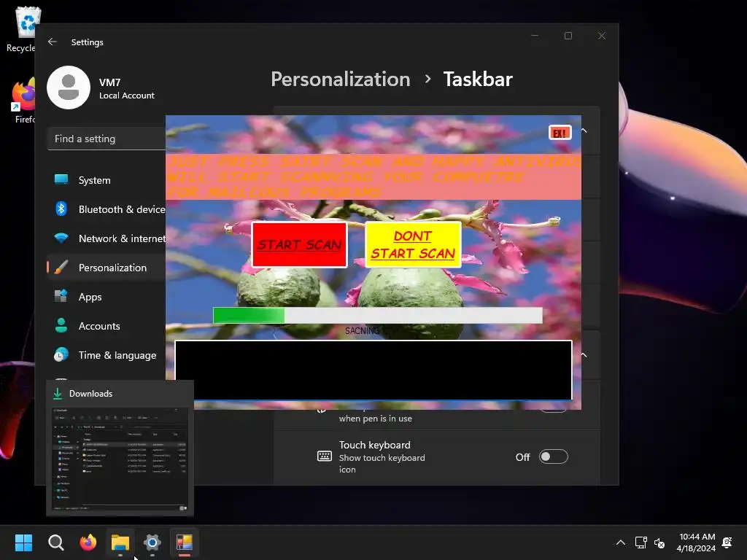Screen dimensions: 747x560
Task: Click the Personalization breadcrumb link
Action: point(341,79)
